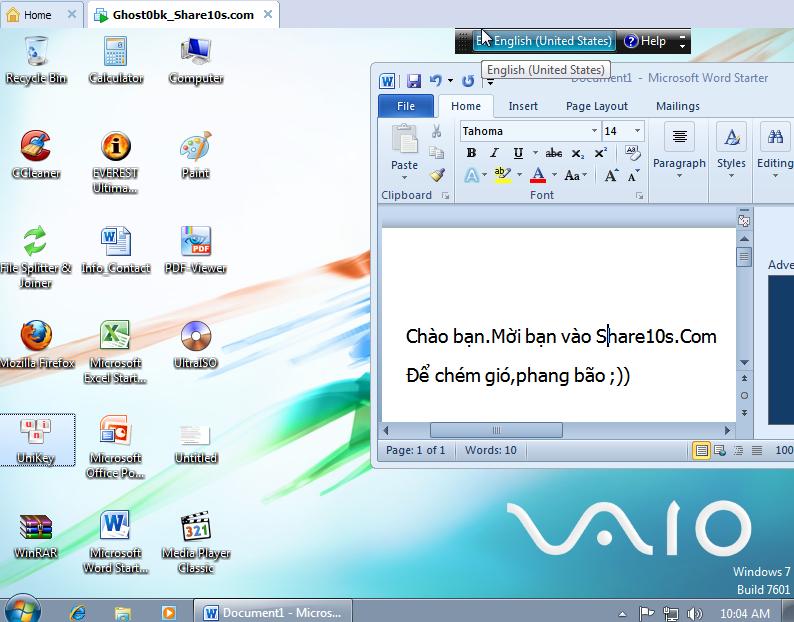Switch to Web Layout view in status bar

tap(720, 450)
